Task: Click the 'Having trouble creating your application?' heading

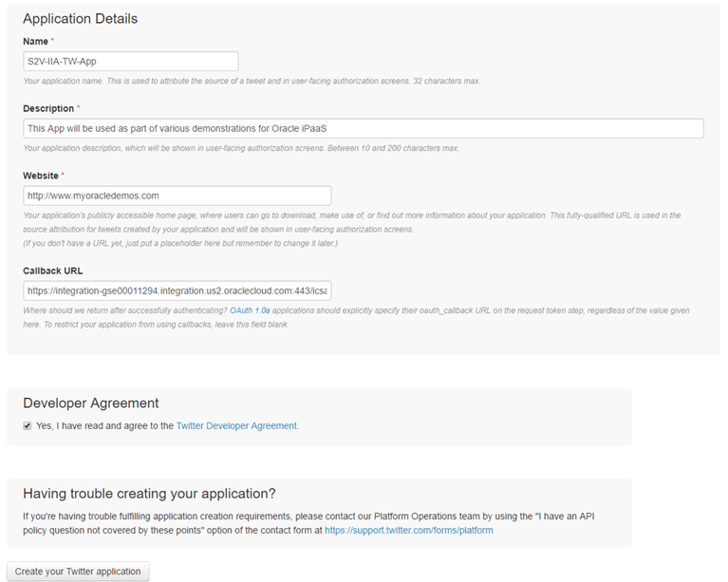Action: coord(149,493)
